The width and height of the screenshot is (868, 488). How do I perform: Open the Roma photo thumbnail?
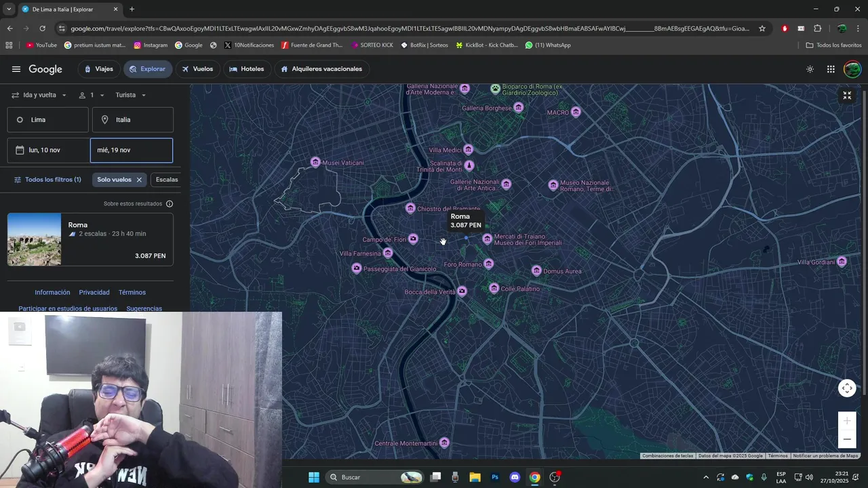click(34, 239)
